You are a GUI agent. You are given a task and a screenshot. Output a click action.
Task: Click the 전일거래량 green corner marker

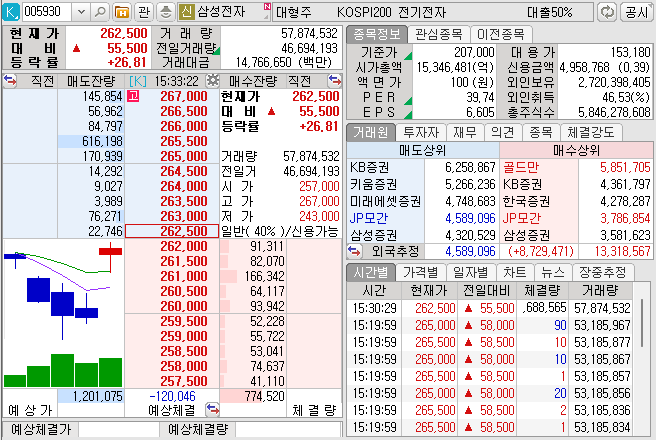216,51
